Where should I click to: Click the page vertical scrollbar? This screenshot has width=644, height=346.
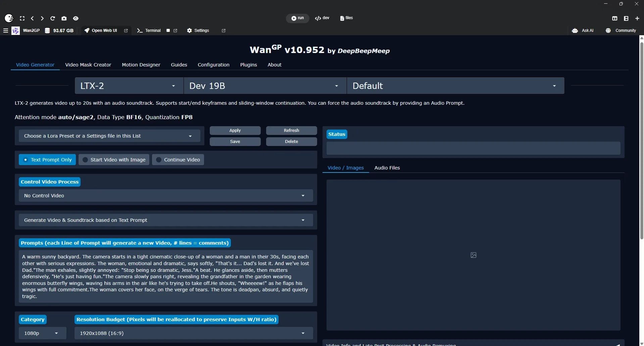pyautogui.click(x=642, y=141)
